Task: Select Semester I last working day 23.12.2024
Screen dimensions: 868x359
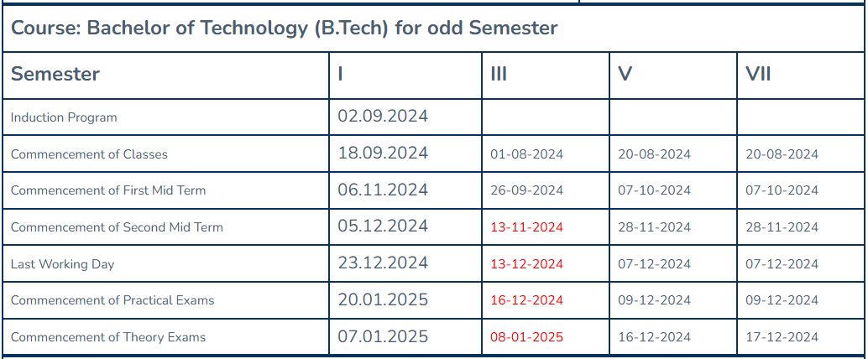Action: [383, 263]
